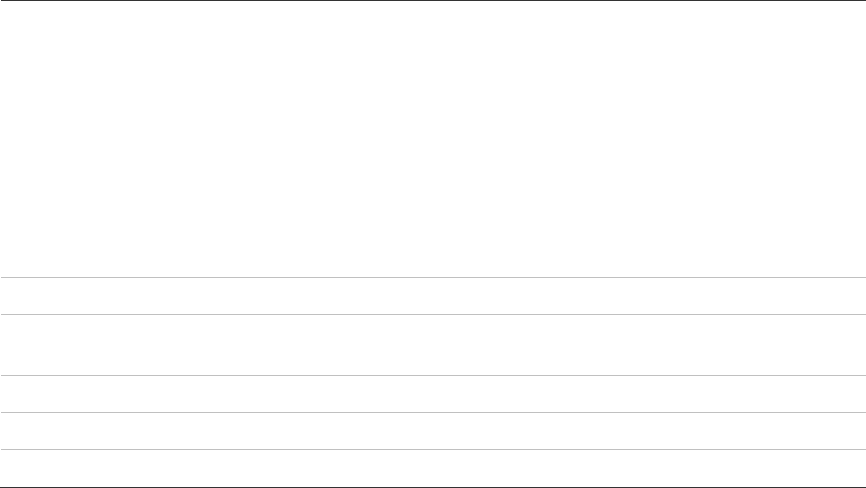This screenshot has height=488, width=866.
Task: Click the center of the blank upper area
Action: pyautogui.click(x=433, y=139)
